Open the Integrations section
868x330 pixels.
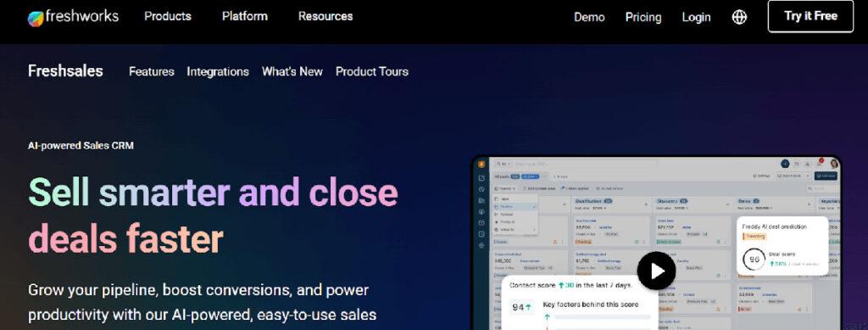click(x=218, y=71)
